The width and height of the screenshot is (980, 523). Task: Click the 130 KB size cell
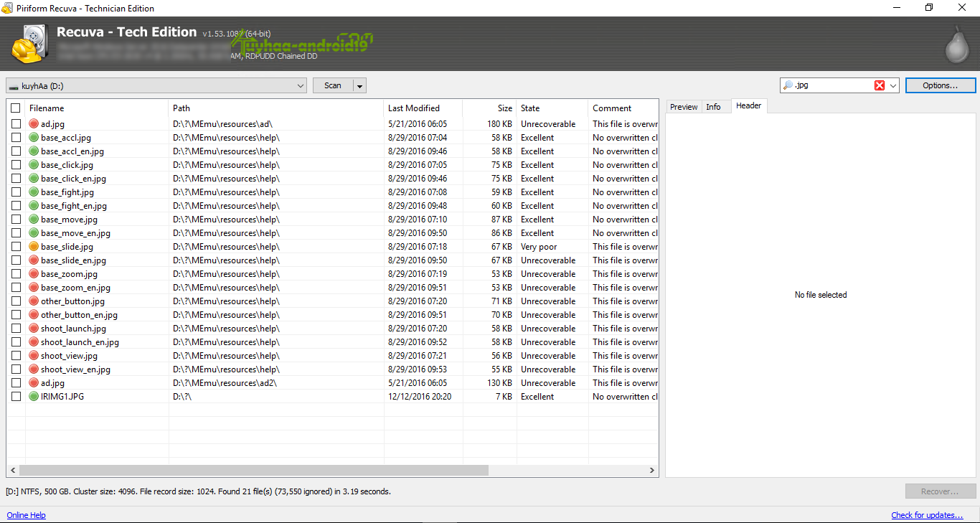point(499,383)
